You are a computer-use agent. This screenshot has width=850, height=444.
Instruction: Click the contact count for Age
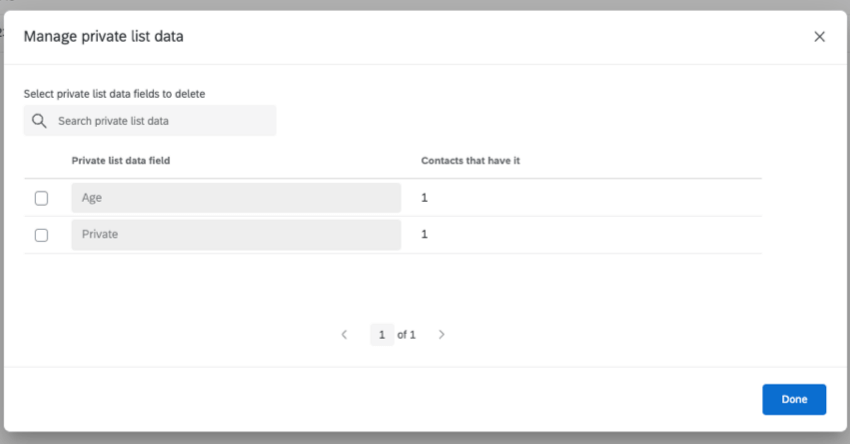pyautogui.click(x=424, y=198)
